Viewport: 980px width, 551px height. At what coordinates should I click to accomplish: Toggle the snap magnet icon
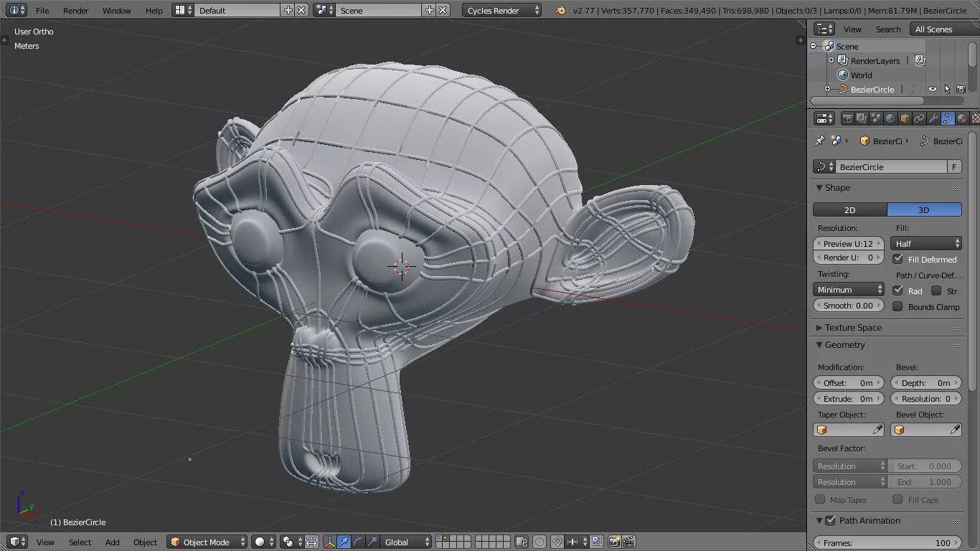coord(557,542)
